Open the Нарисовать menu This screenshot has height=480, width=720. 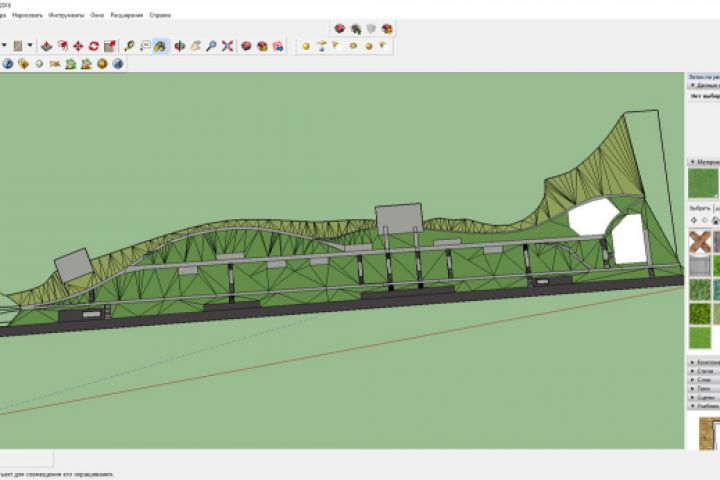click(27, 15)
